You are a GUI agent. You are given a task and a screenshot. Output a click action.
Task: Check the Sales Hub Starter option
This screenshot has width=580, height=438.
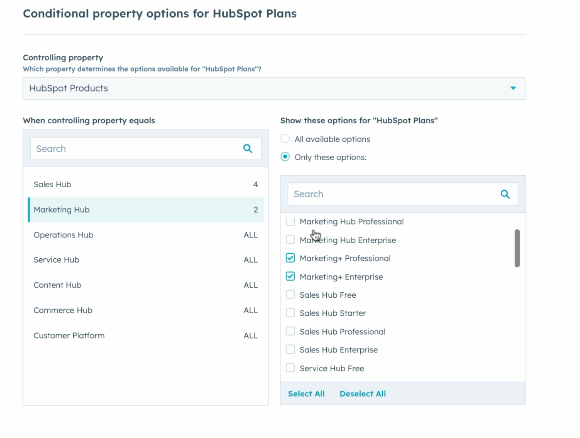click(x=290, y=313)
